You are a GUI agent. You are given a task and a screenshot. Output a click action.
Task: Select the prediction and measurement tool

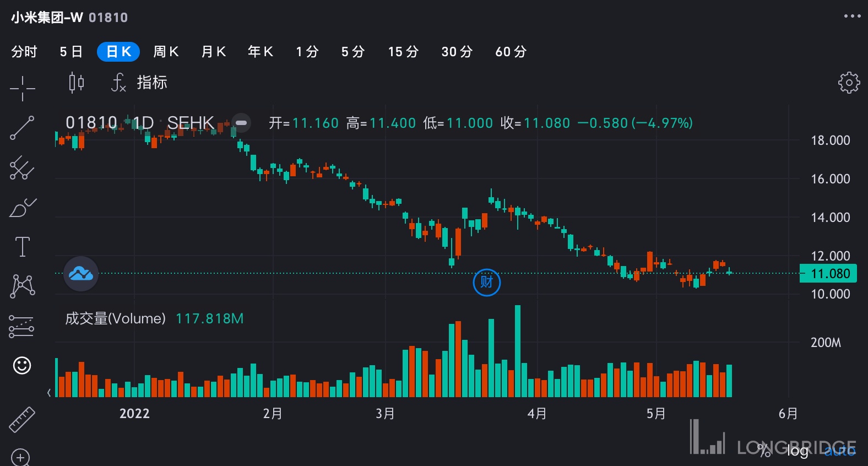click(x=21, y=326)
